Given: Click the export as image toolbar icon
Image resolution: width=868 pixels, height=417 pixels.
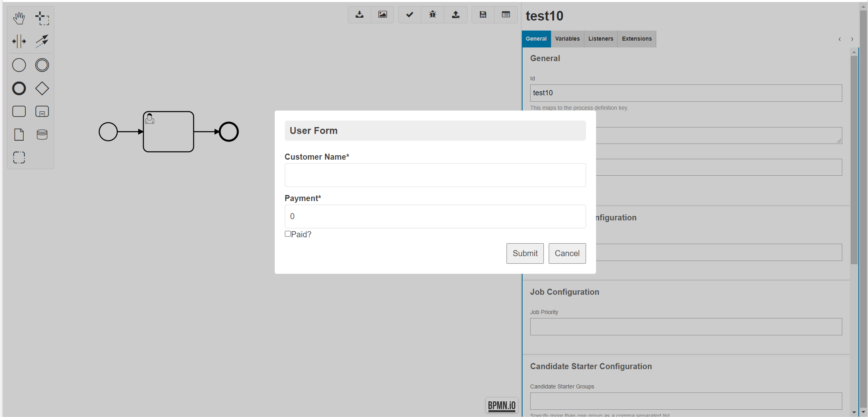Looking at the screenshot, I should pos(382,15).
